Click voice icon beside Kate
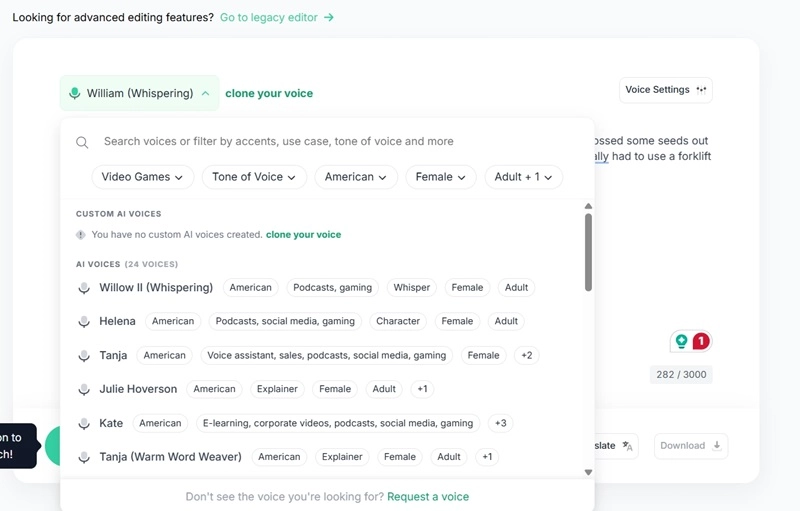The height and width of the screenshot is (511, 800). (85, 423)
